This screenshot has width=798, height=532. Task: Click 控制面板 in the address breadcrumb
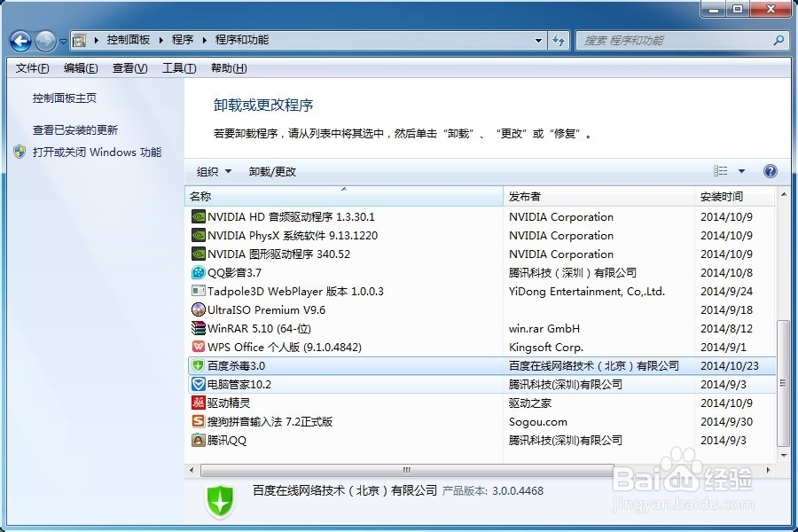pyautogui.click(x=129, y=40)
